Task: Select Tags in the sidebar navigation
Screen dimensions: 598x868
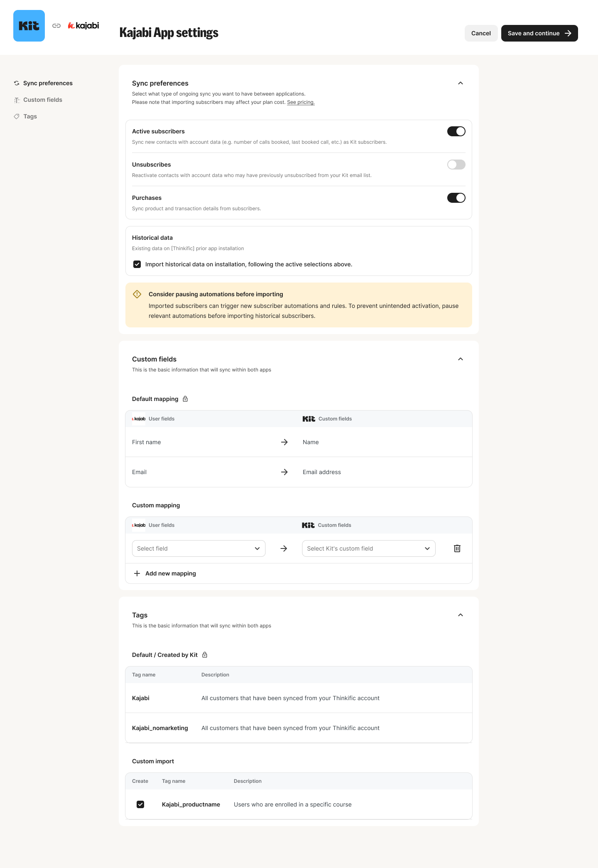Action: pyautogui.click(x=29, y=116)
